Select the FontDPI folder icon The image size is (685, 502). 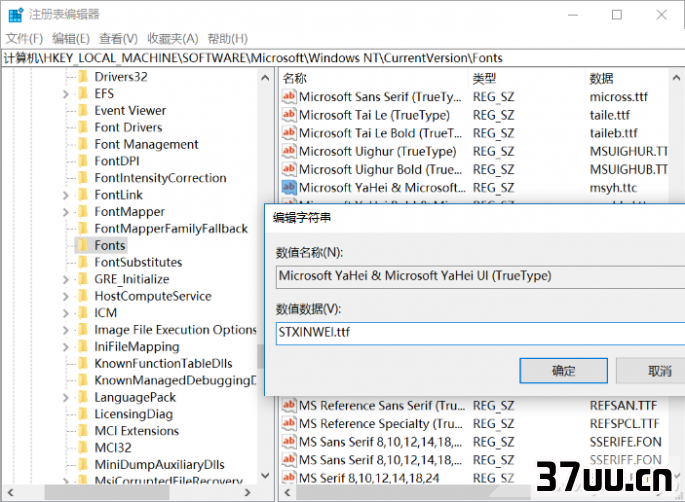click(83, 161)
